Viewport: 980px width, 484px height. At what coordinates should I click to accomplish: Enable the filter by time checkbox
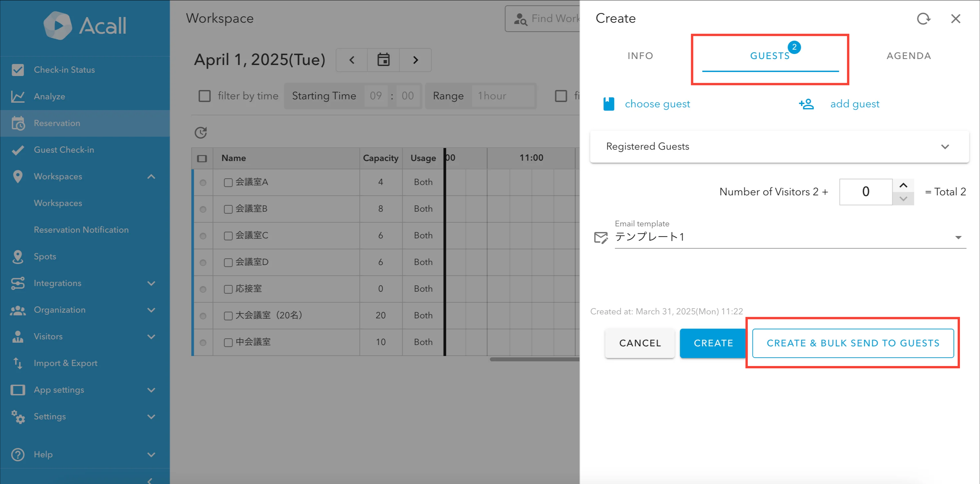pos(205,96)
